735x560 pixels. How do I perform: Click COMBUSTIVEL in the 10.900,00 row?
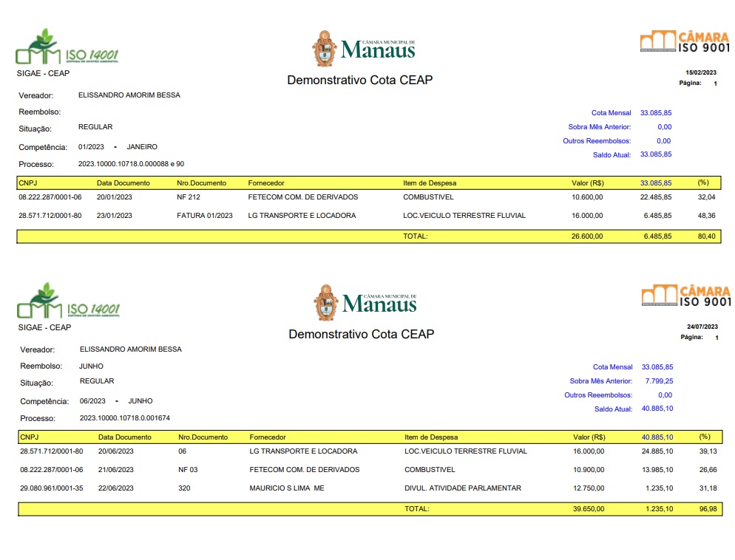430,470
